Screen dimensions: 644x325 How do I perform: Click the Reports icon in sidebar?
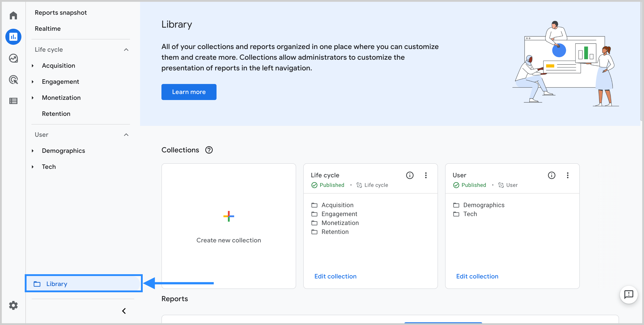13,37
